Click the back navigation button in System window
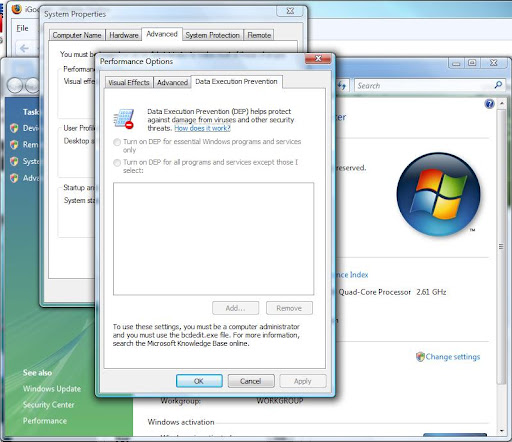This screenshot has height=442, width=512. 15,85
